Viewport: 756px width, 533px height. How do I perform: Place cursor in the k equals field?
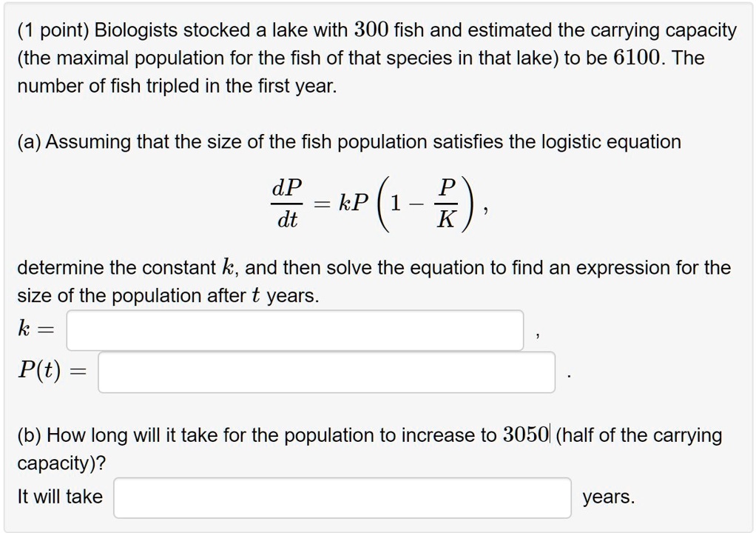[x=296, y=330]
